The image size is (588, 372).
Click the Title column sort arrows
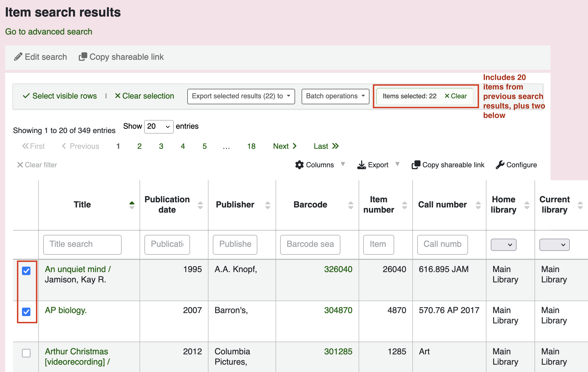click(x=132, y=205)
